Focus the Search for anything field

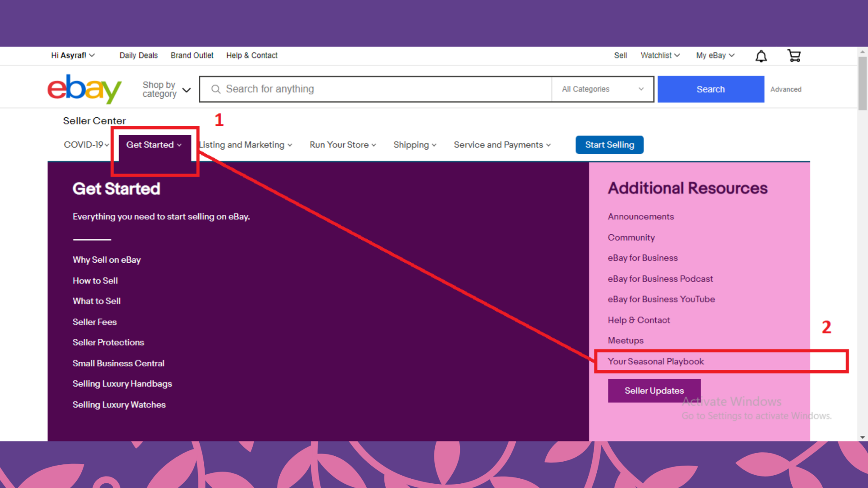[x=381, y=89]
